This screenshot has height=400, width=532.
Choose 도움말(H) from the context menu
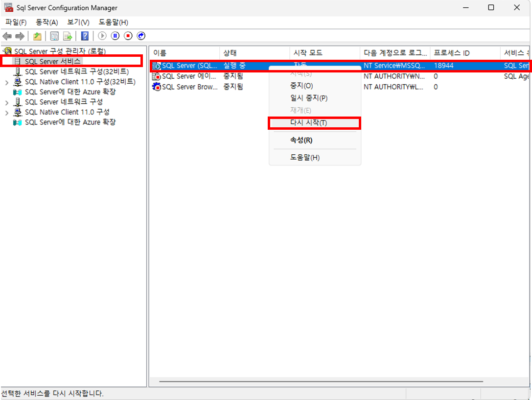315,158
